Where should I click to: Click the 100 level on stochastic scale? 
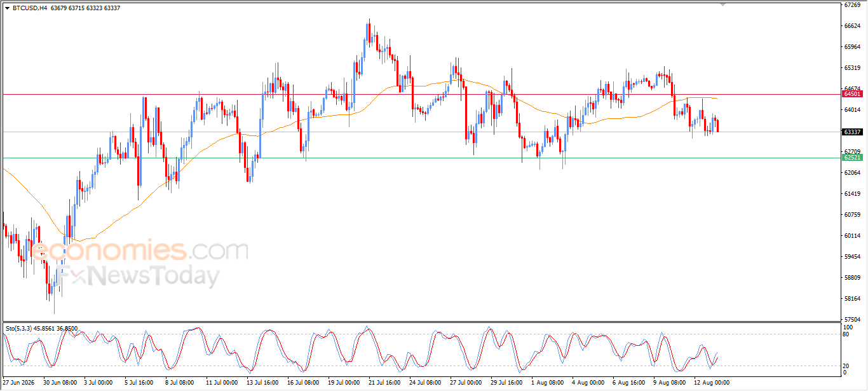coord(848,327)
